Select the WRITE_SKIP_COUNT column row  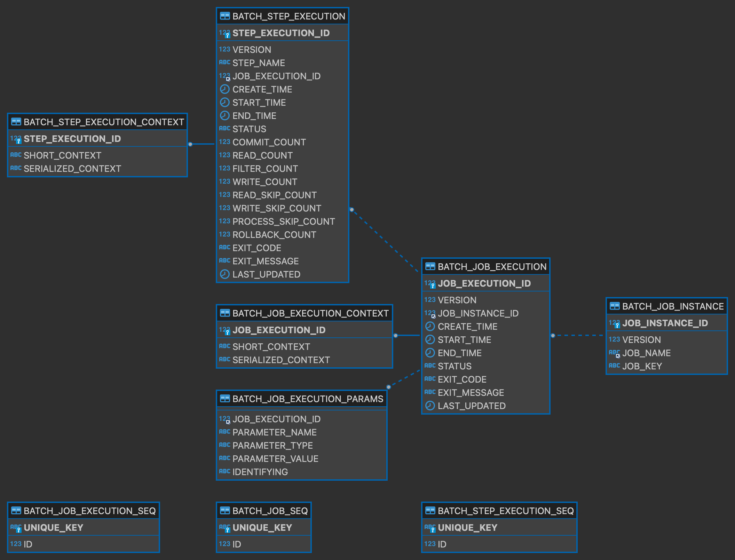point(277,208)
